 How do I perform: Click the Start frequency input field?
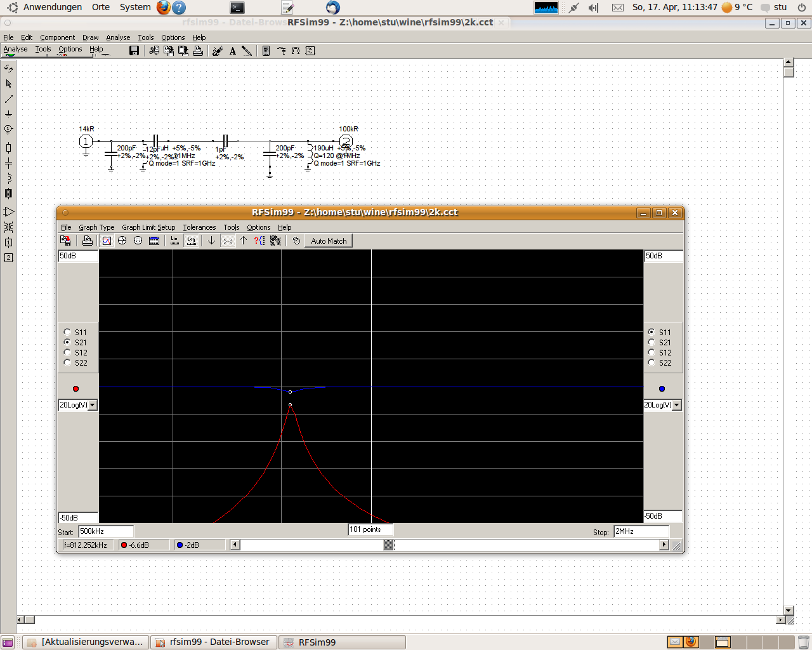[105, 531]
